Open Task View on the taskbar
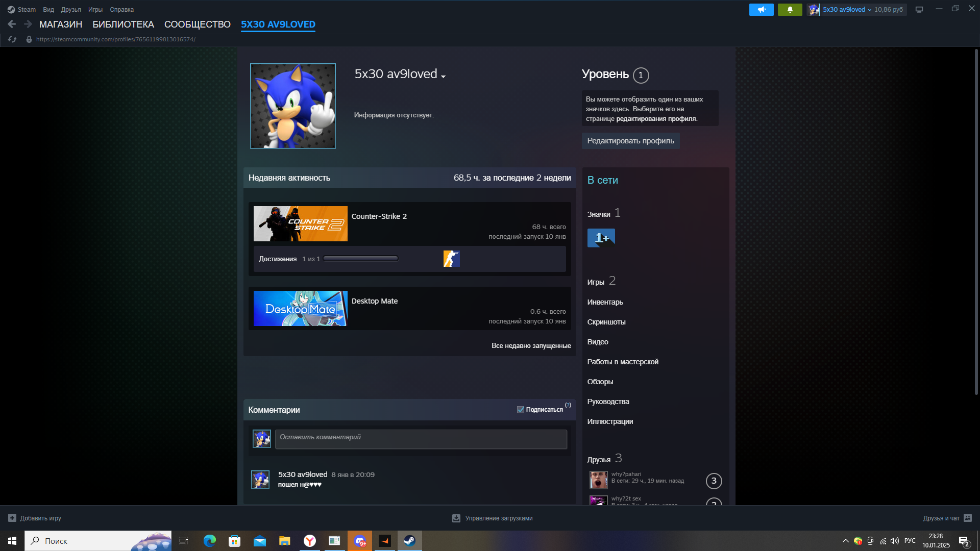The height and width of the screenshot is (551, 980). tap(184, 541)
